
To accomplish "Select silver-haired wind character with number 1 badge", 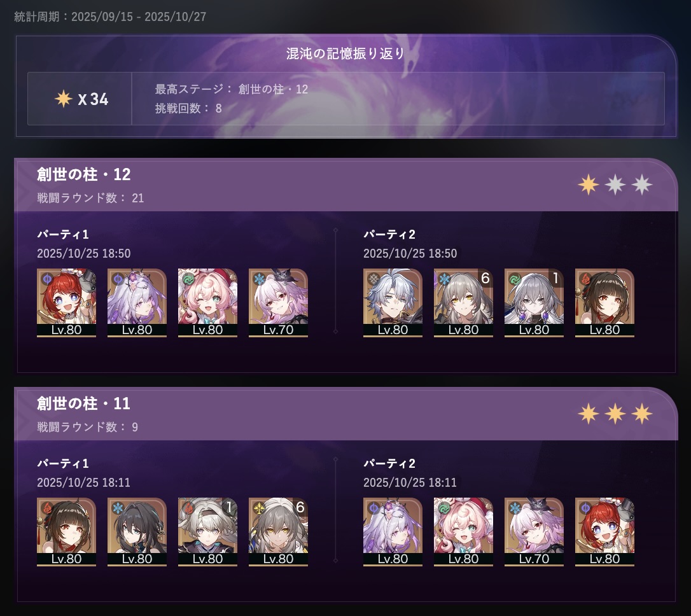I will pyautogui.click(x=534, y=303).
